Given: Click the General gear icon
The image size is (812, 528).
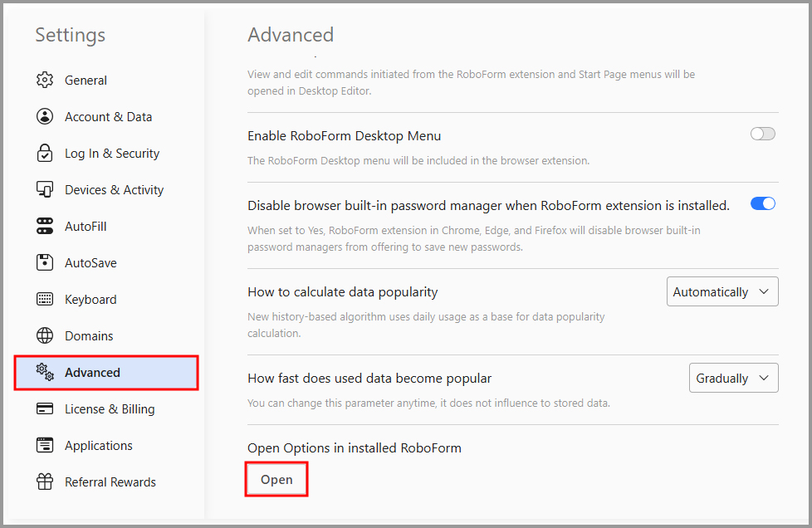Looking at the screenshot, I should (45, 81).
